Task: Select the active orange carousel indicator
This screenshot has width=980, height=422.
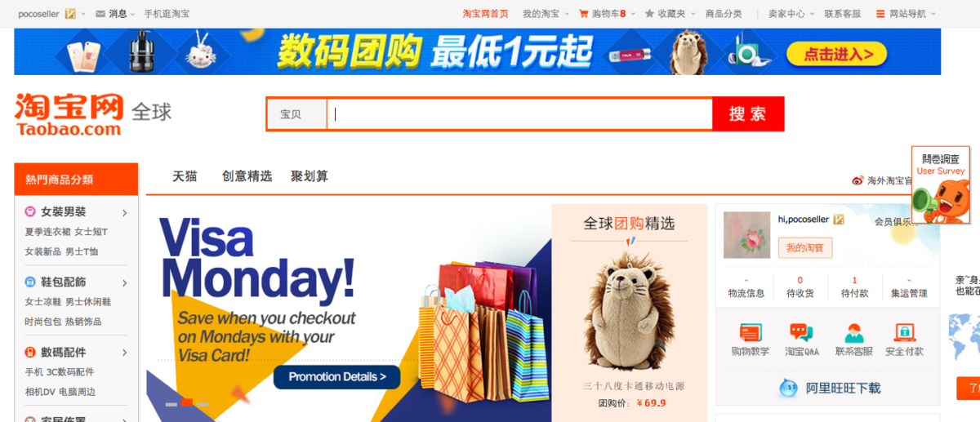Action: (187, 402)
